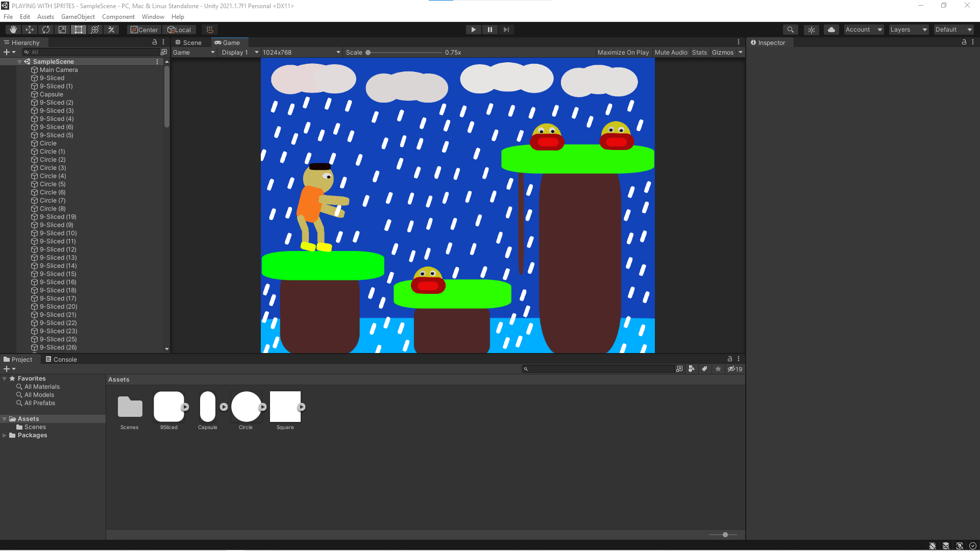This screenshot has height=551, width=980.
Task: Enable Mute Audio in Game view
Action: pos(671,52)
